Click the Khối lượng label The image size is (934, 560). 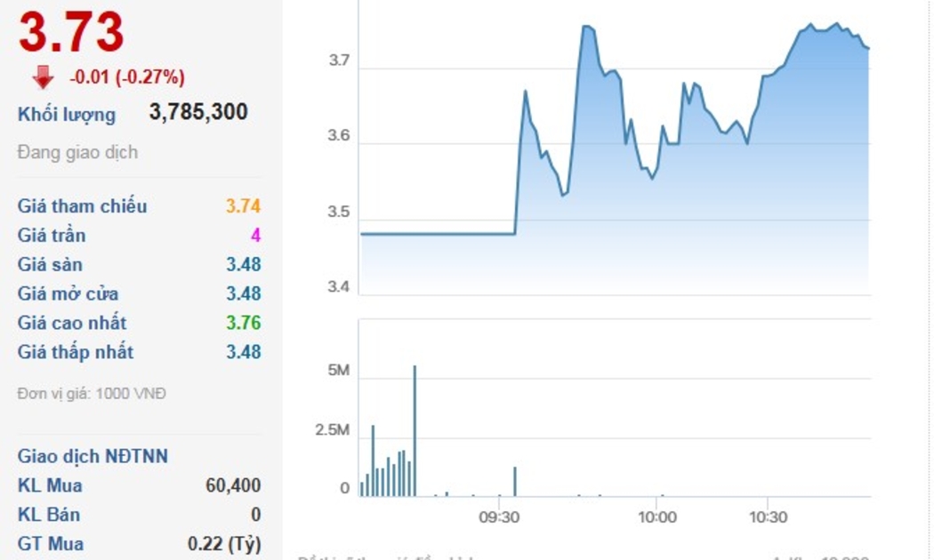point(67,115)
